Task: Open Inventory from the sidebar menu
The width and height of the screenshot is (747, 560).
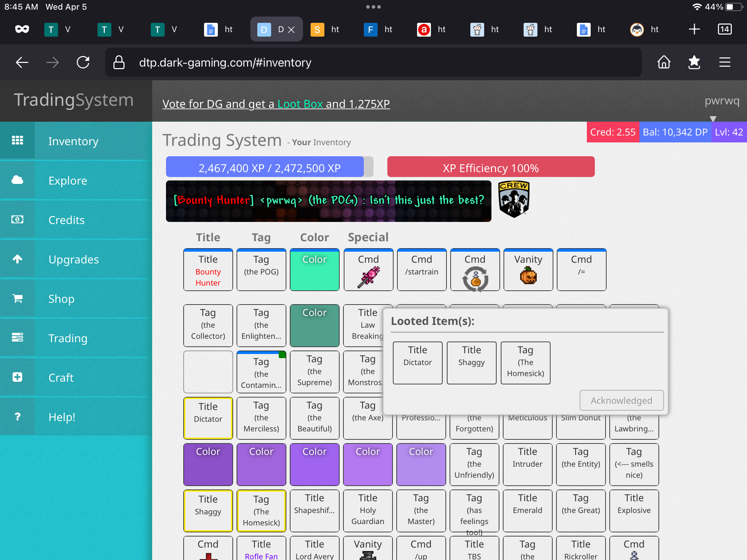Action: click(76, 141)
